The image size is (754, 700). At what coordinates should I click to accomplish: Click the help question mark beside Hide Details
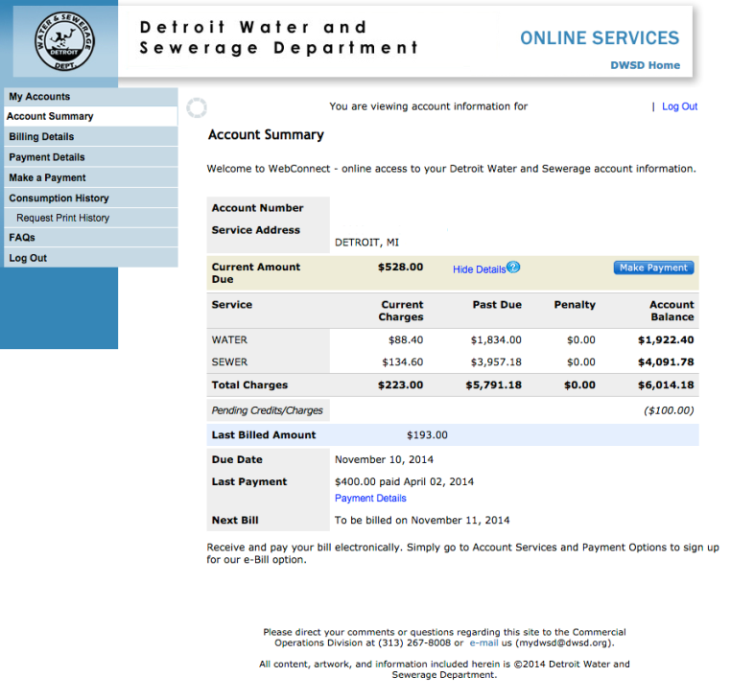[x=513, y=268]
